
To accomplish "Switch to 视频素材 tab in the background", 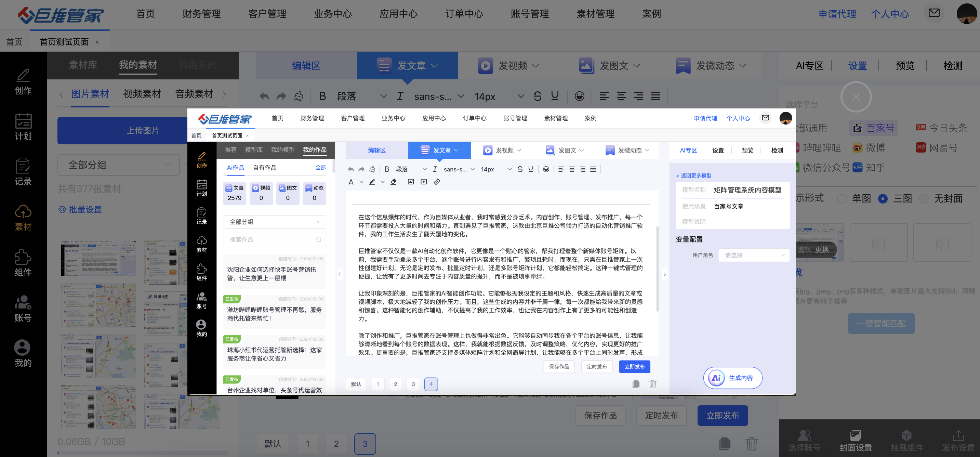I will (x=142, y=94).
